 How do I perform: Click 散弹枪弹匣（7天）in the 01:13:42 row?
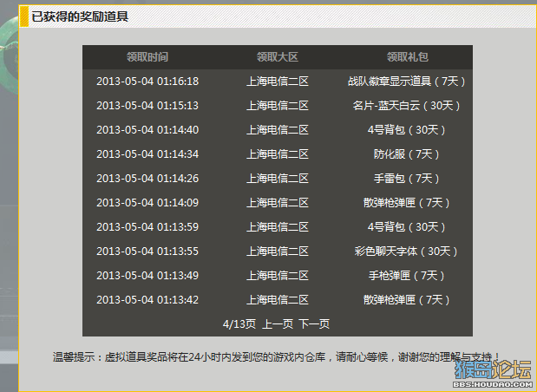click(x=407, y=300)
